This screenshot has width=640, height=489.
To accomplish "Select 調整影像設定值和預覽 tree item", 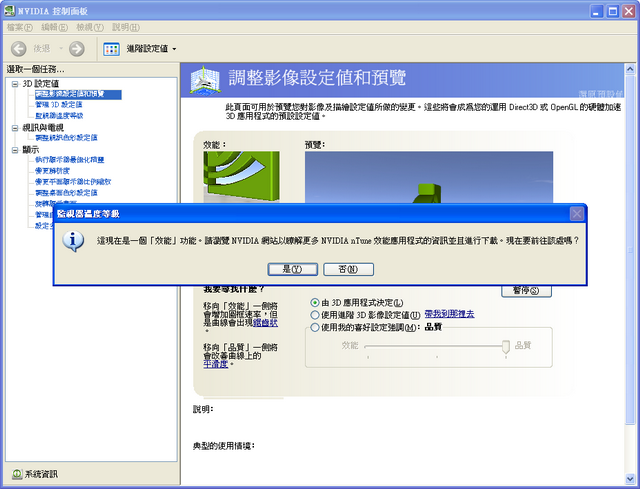I will click(x=78, y=94).
